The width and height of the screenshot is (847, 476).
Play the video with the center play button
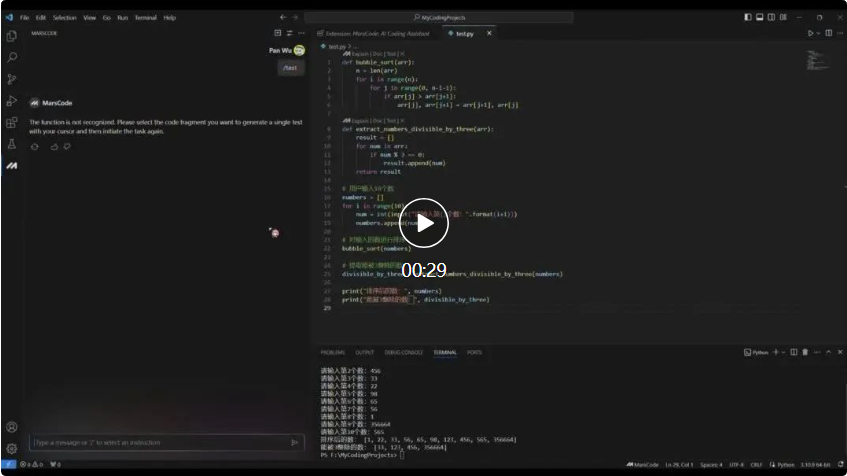[424, 225]
